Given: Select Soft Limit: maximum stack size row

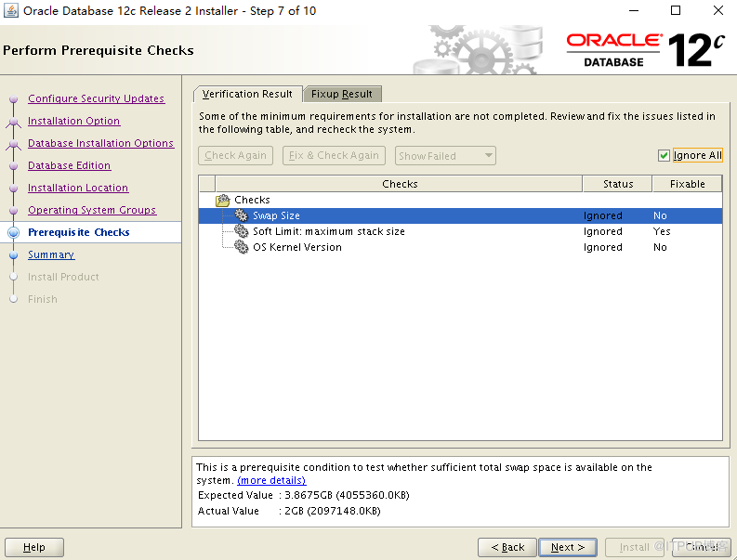Looking at the screenshot, I should coord(460,231).
